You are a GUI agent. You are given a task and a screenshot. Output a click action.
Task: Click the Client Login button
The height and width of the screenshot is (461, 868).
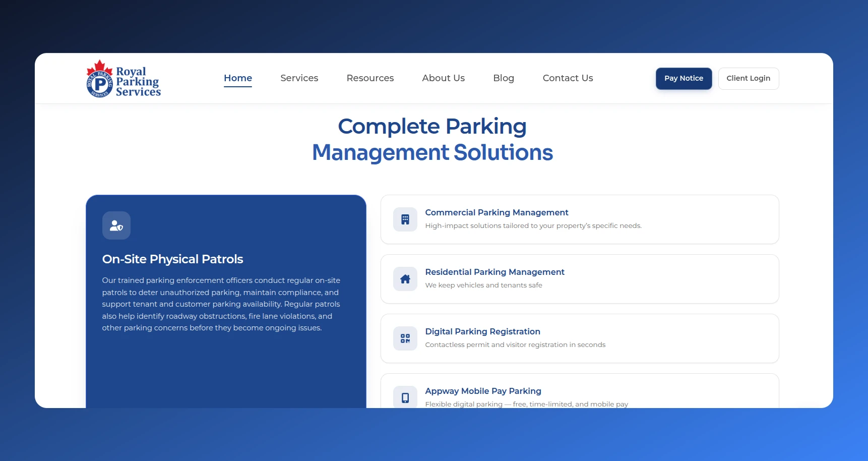point(749,79)
